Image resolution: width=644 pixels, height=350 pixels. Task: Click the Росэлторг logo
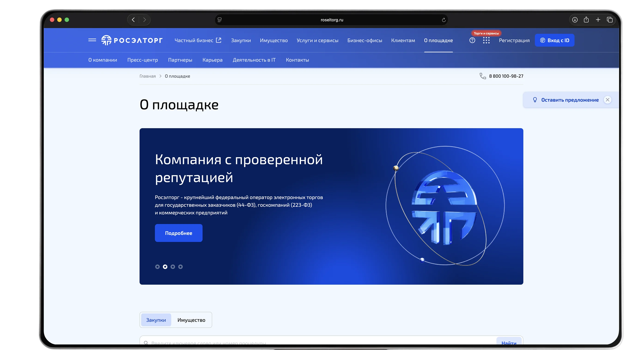click(132, 40)
